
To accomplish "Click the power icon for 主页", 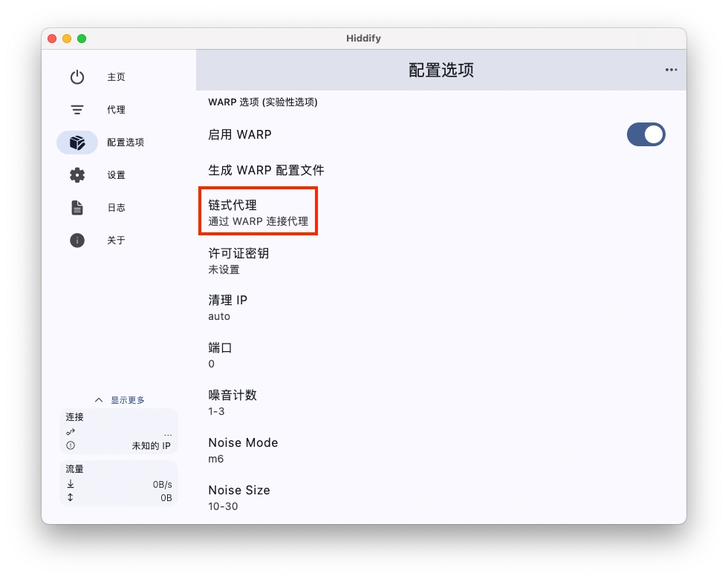I will 77,77.
